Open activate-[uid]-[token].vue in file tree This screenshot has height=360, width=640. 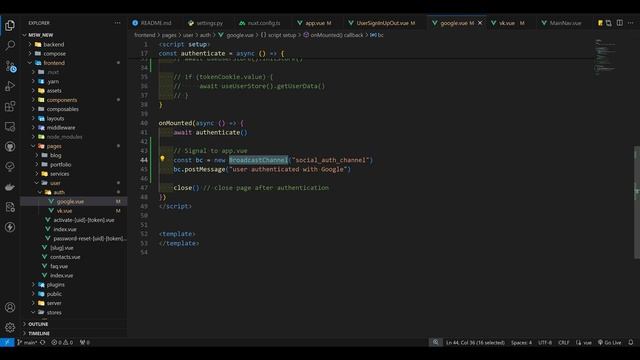pos(84,220)
